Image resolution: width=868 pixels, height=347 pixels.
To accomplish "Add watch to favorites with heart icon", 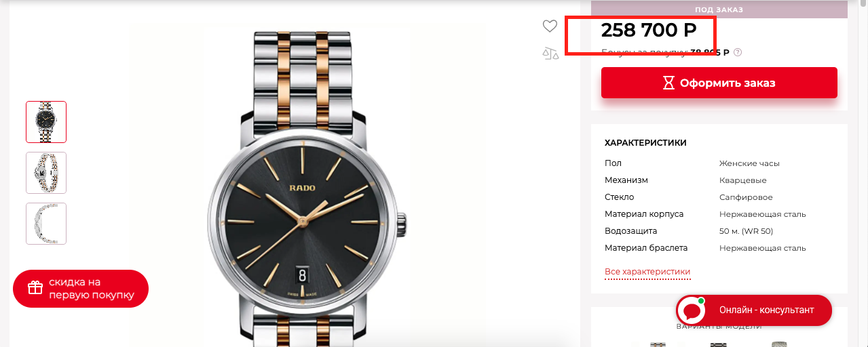I will click(x=550, y=26).
